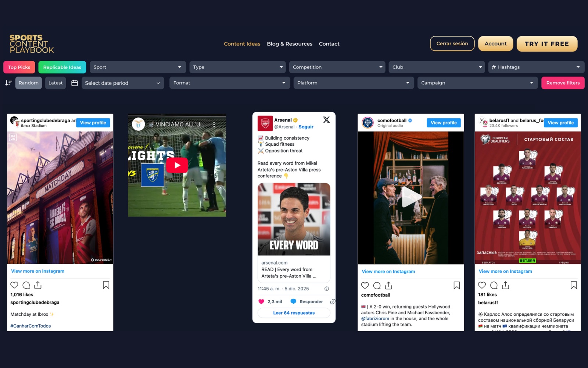Image resolution: width=588 pixels, height=368 pixels.
Task: Open the Account button
Action: (495, 43)
